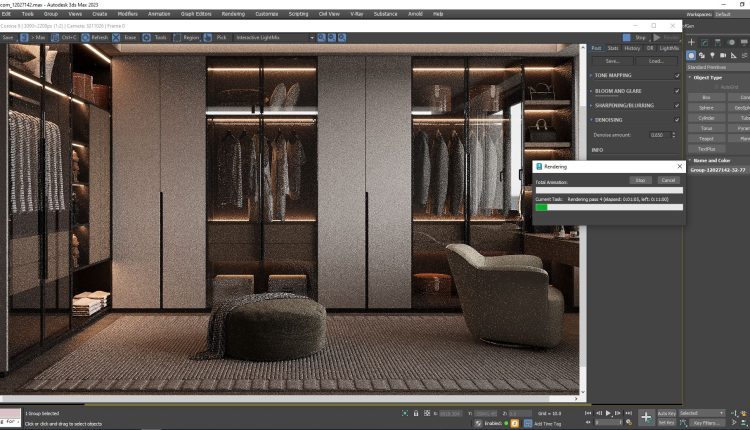
Task: Toggle the Bloom and Glare checkbox
Action: point(677,91)
